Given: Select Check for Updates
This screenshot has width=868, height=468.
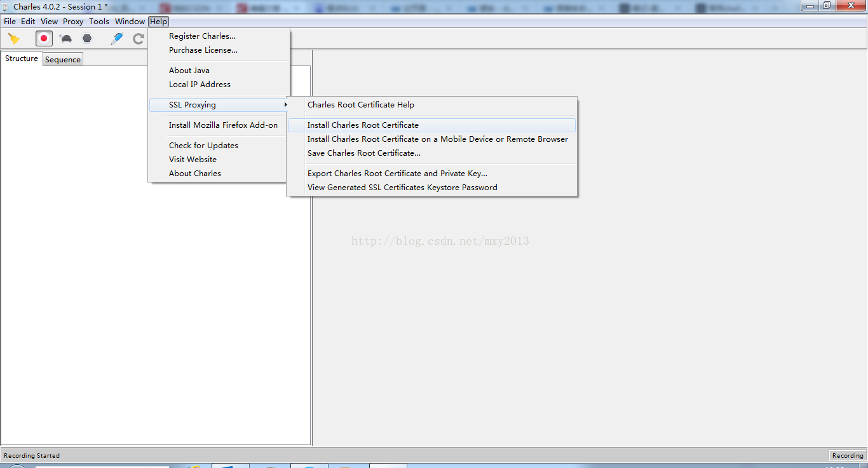Looking at the screenshot, I should [219, 146].
